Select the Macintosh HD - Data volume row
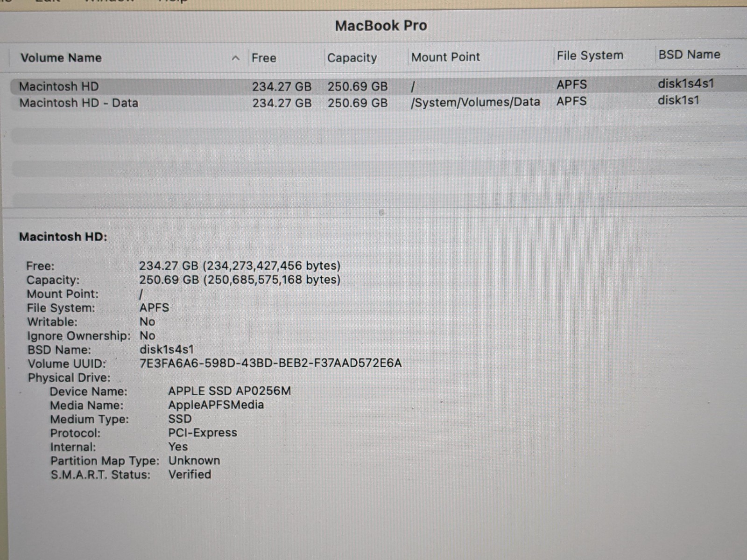 (x=378, y=103)
